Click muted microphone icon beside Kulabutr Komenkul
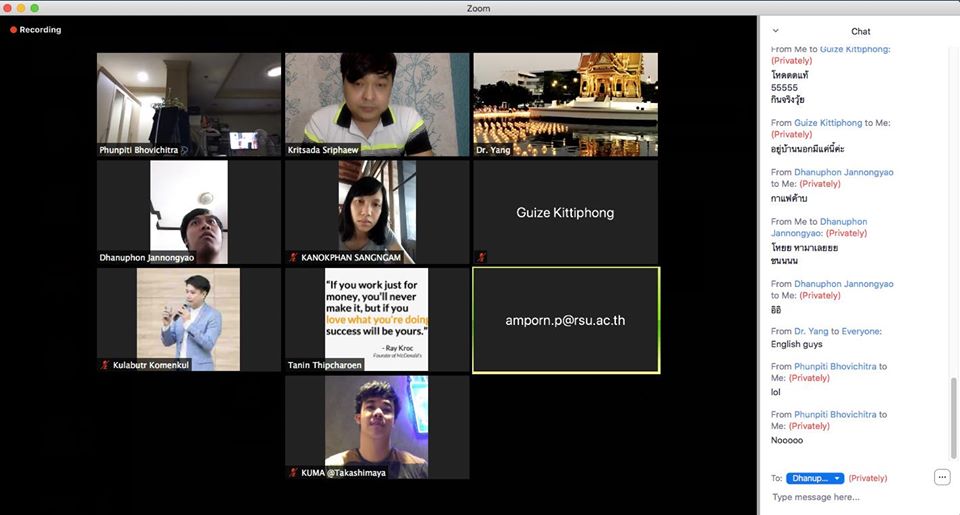 [105, 365]
